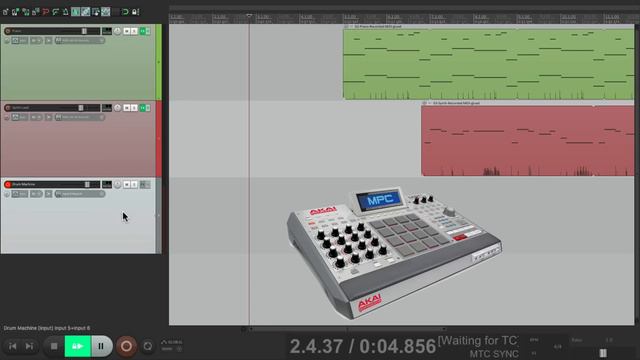Open the Piano track FX chain
The height and width of the screenshot is (360, 640).
pos(143,31)
